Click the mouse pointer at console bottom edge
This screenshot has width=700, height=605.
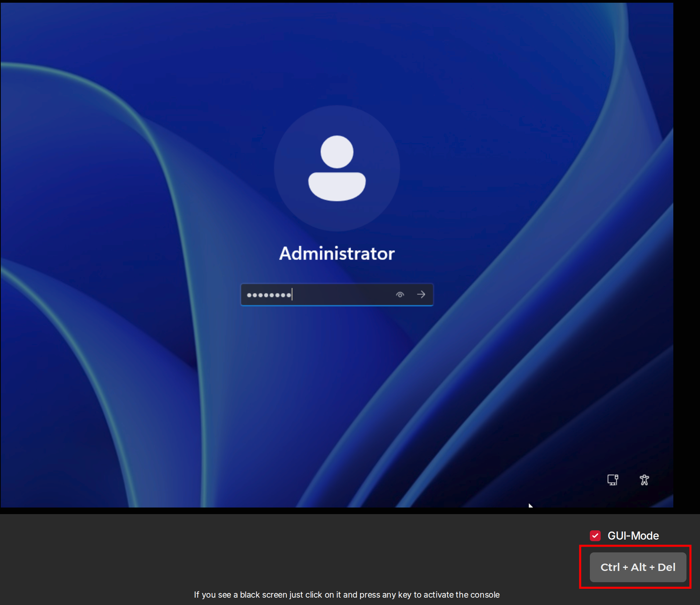(x=530, y=506)
